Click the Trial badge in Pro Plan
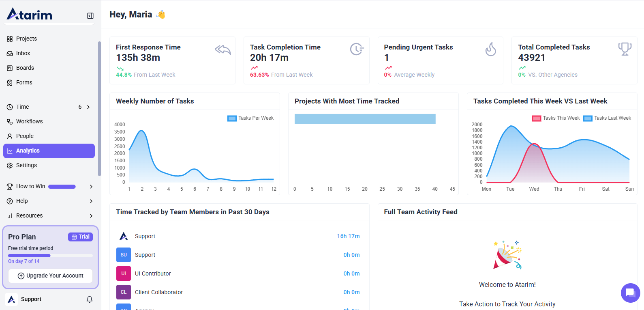 80,237
